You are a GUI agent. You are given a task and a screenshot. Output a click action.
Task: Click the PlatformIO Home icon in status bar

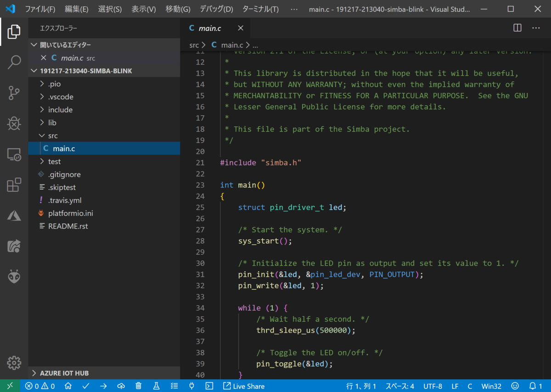tap(68, 386)
